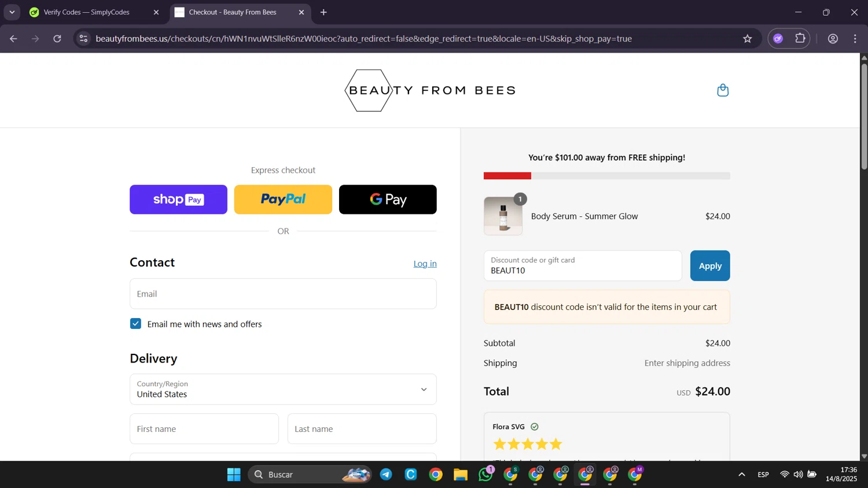Viewport: 868px width, 488px height.
Task: Open the Wi-Fi network tray icon
Action: (x=784, y=475)
